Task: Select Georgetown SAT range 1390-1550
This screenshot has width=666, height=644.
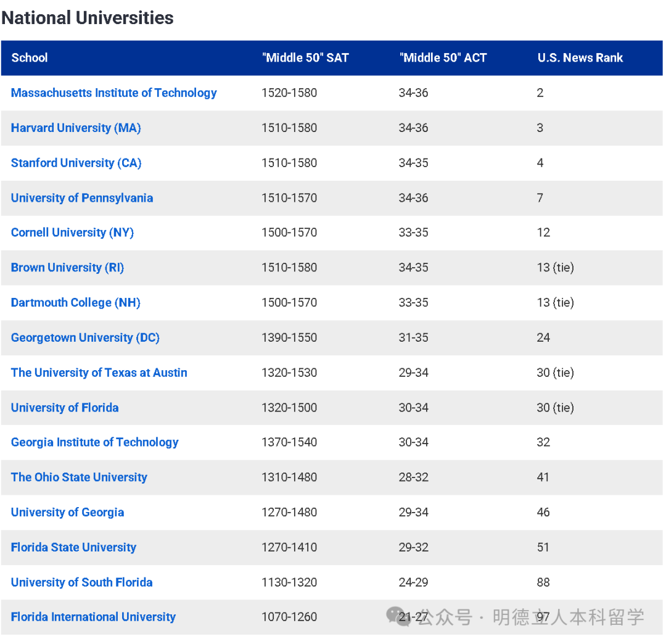Action: [x=289, y=337]
